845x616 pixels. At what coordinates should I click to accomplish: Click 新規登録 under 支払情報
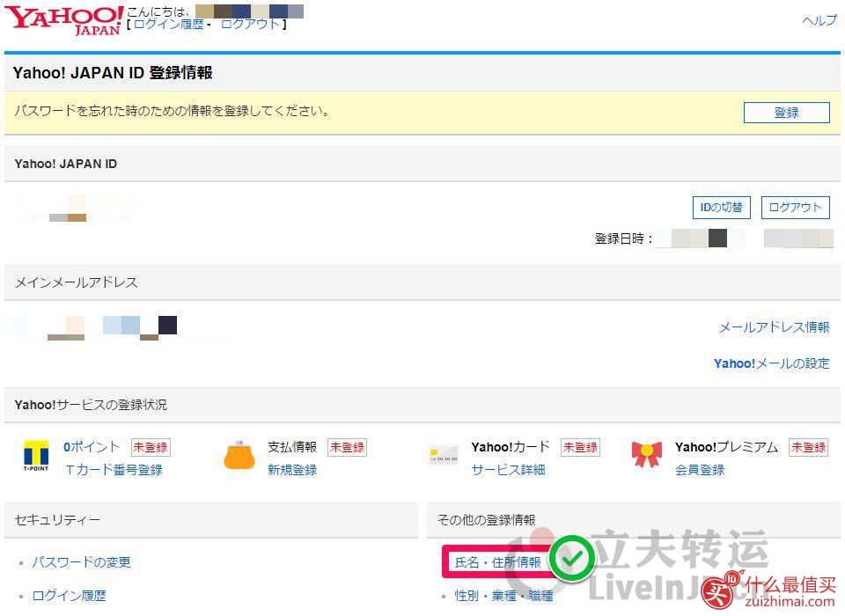pyautogui.click(x=292, y=470)
